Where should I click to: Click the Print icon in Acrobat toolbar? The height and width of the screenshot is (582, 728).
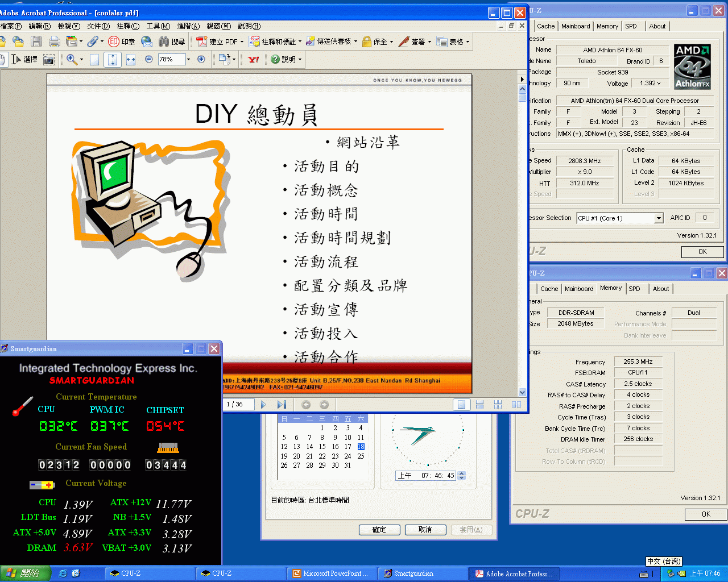click(55, 41)
